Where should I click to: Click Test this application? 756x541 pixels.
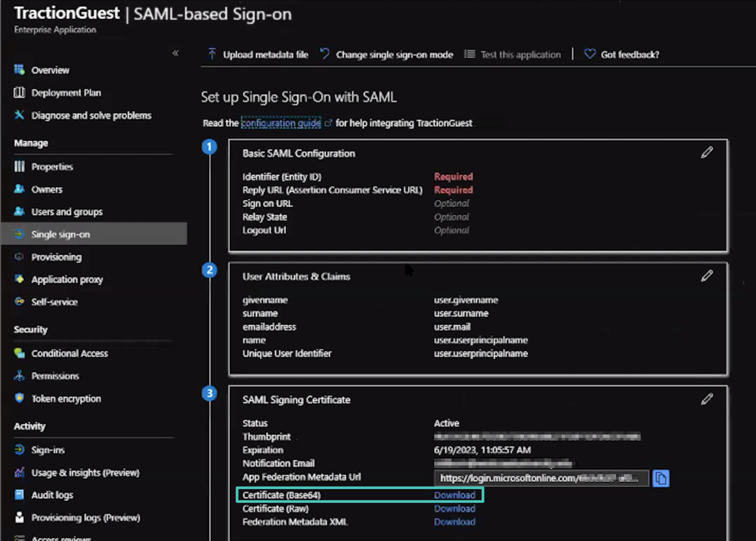coord(512,54)
